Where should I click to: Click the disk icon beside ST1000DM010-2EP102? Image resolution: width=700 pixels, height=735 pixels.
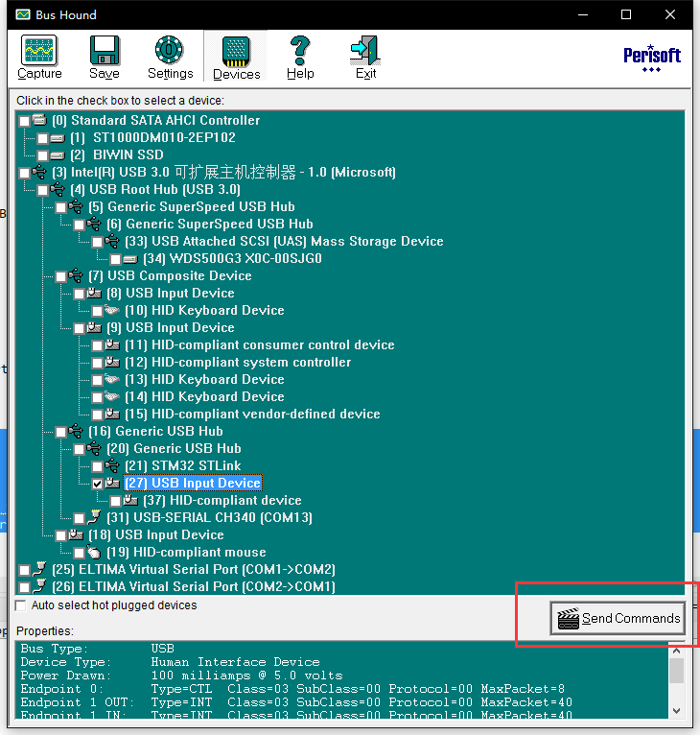pos(58,138)
